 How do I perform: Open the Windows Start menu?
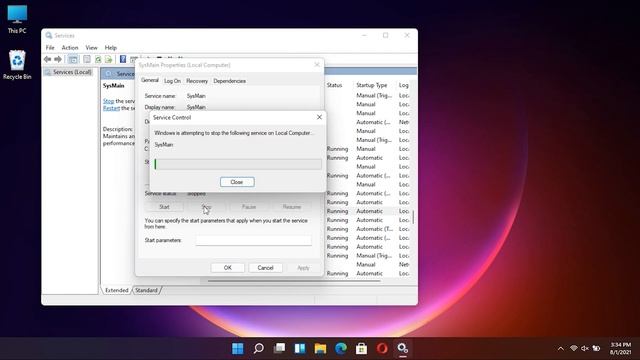pos(238,349)
